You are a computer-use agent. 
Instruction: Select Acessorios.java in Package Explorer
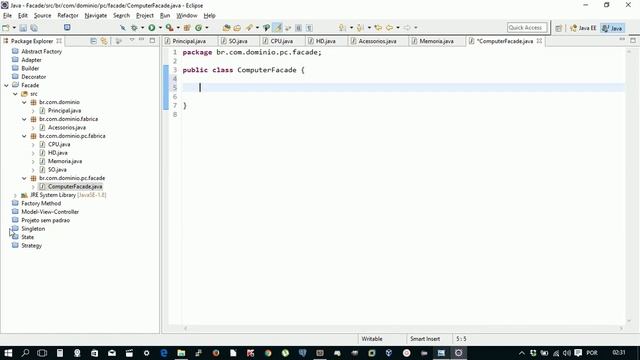point(67,127)
